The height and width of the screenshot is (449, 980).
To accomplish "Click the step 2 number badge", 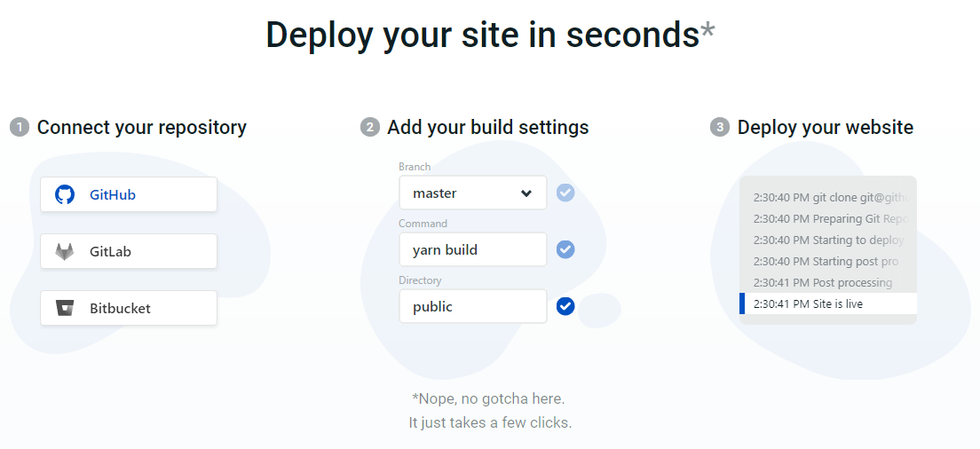I will click(x=369, y=128).
